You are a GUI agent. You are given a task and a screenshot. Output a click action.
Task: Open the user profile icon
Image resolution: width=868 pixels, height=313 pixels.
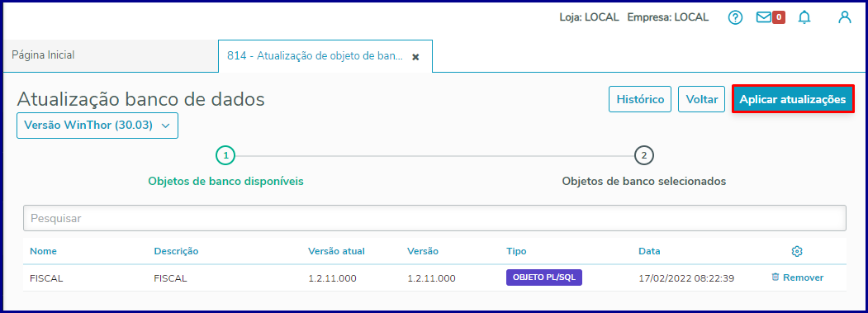844,17
